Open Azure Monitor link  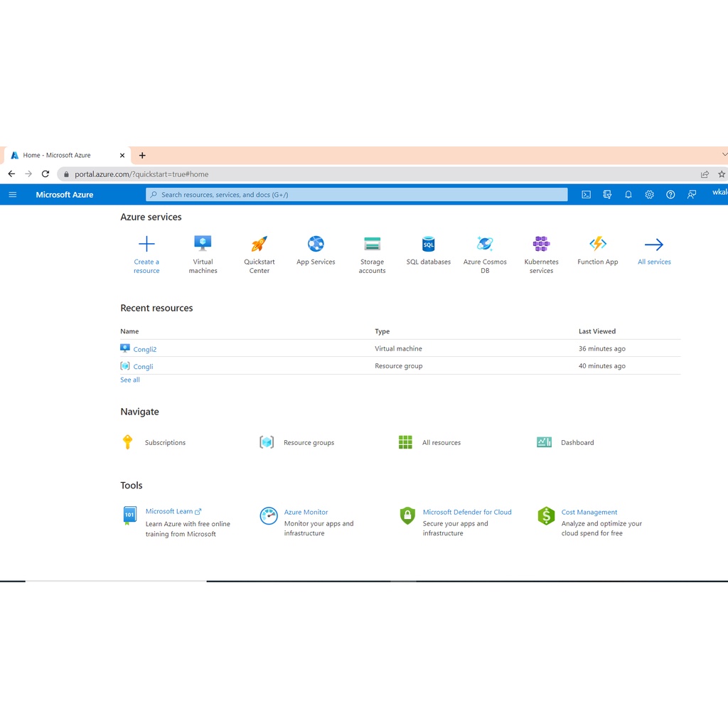tap(306, 512)
